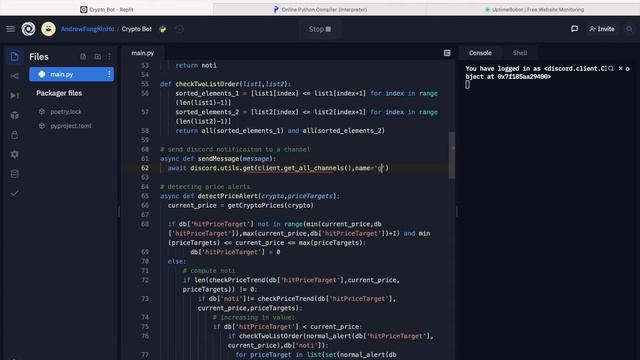Open the AndrewFungKinHo profile link
Screen dimensions: 640x360
(87, 29)
